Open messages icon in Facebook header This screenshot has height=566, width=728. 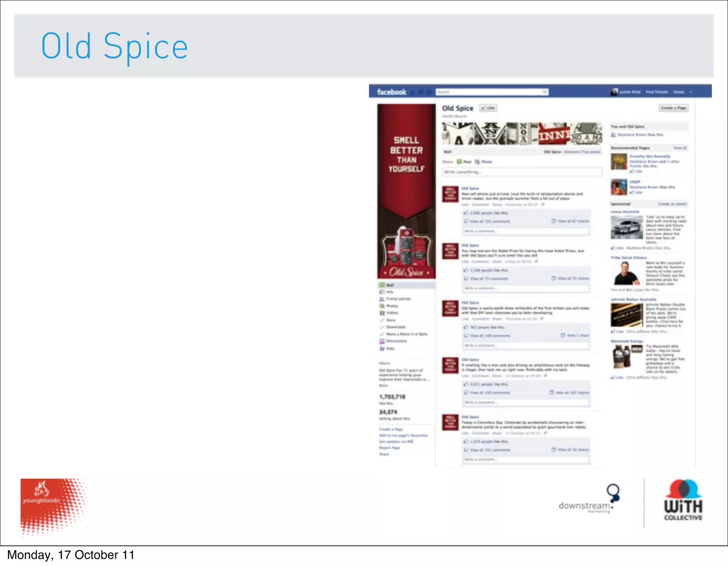[421, 92]
